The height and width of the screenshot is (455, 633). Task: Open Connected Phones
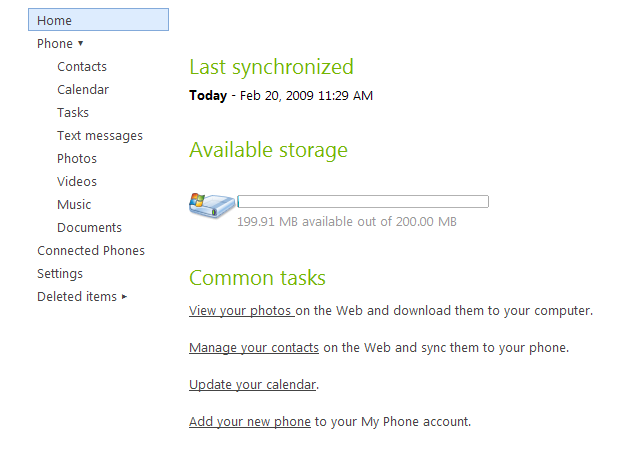(91, 251)
